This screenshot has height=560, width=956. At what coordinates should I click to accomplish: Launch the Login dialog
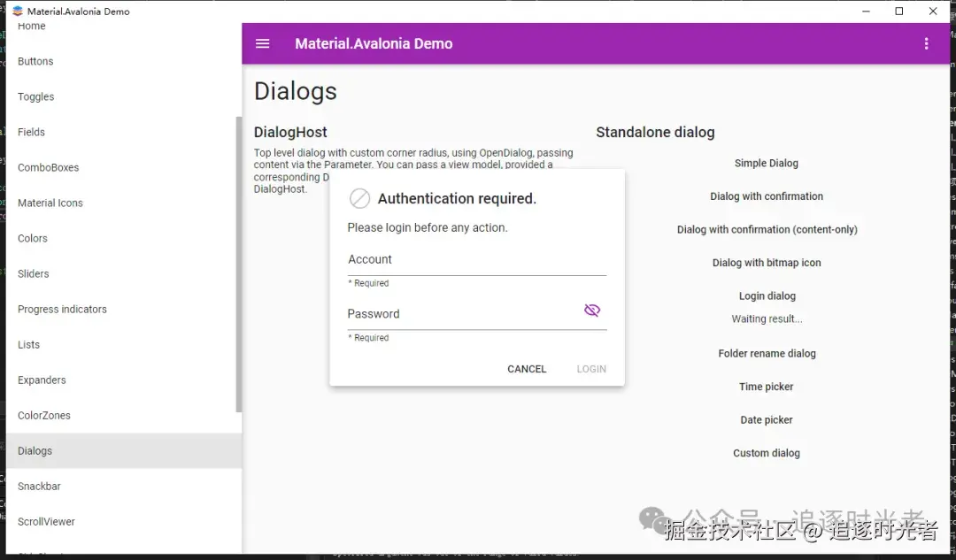pos(767,296)
